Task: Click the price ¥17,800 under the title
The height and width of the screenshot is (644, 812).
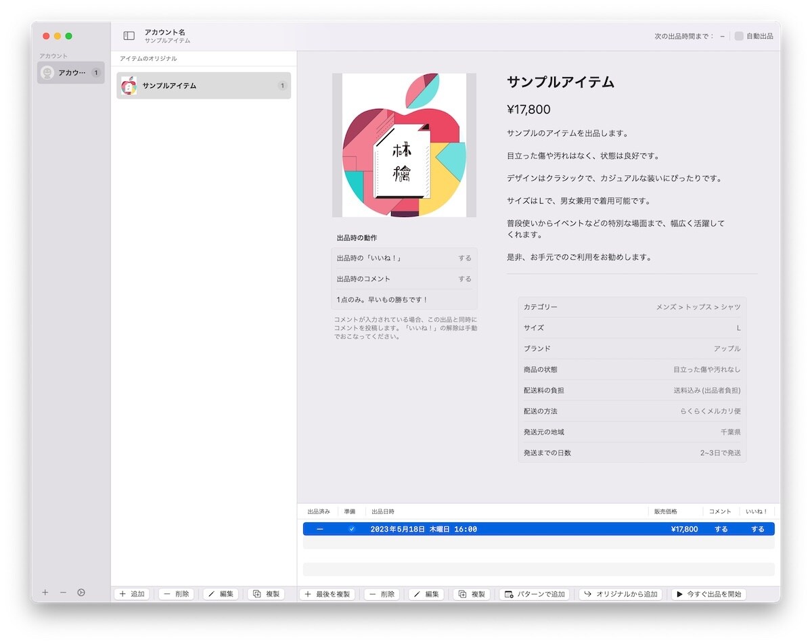Action: coord(528,110)
